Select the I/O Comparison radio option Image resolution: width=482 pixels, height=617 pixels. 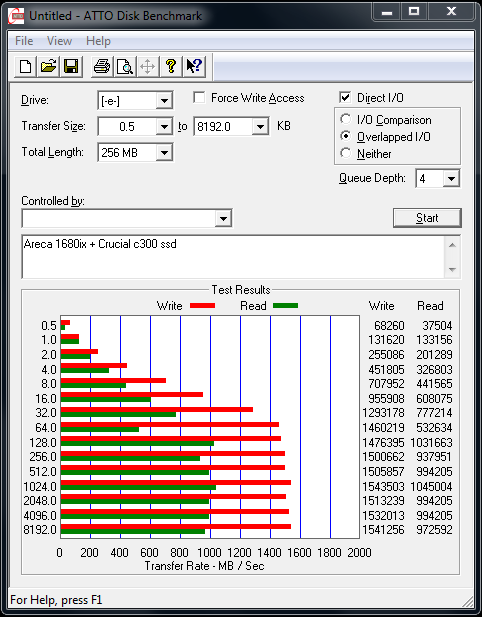point(345,119)
